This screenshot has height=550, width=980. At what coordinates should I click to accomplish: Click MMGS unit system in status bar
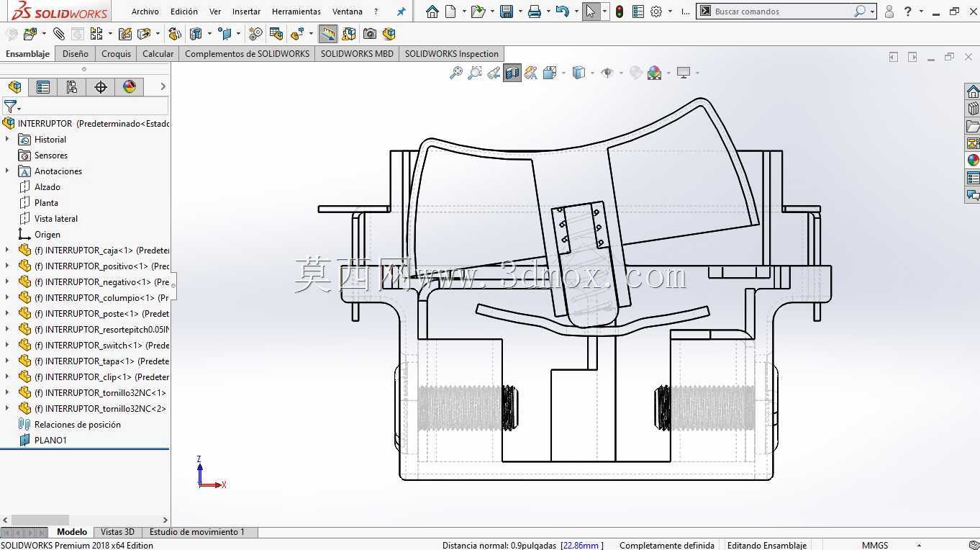coord(875,545)
